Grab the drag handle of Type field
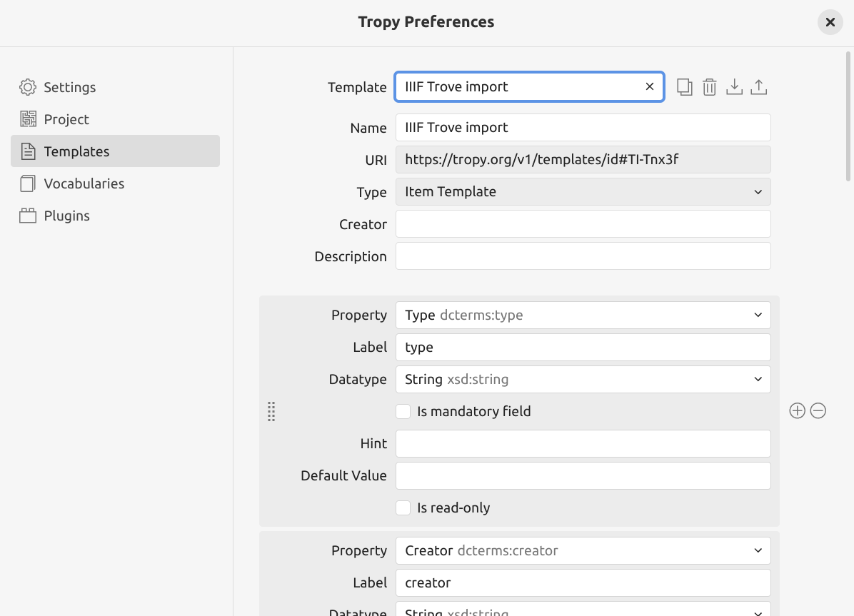 (271, 411)
